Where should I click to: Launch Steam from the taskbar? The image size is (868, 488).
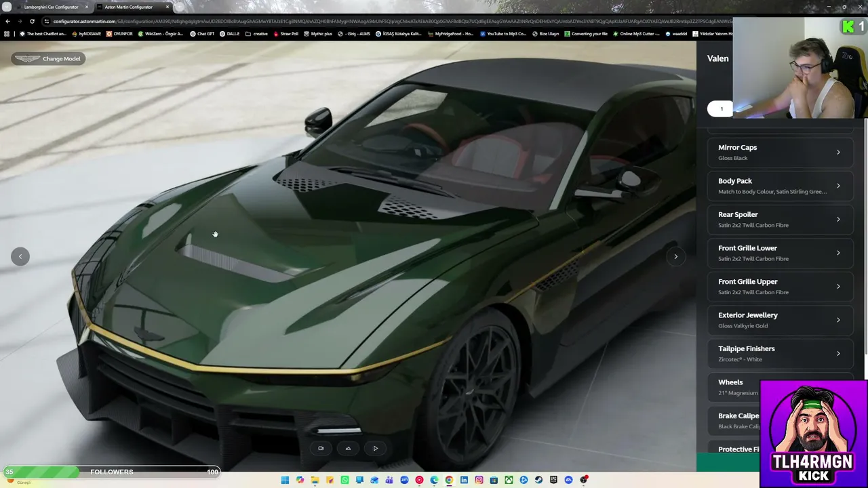tap(538, 480)
